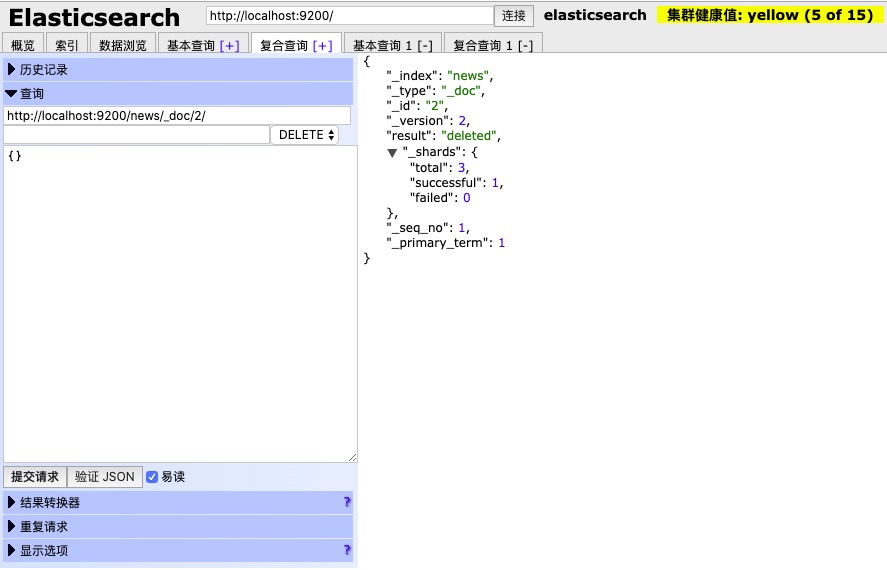Expand the 历史记录 history section
This screenshot has height=570, width=887.
pyautogui.click(x=178, y=70)
